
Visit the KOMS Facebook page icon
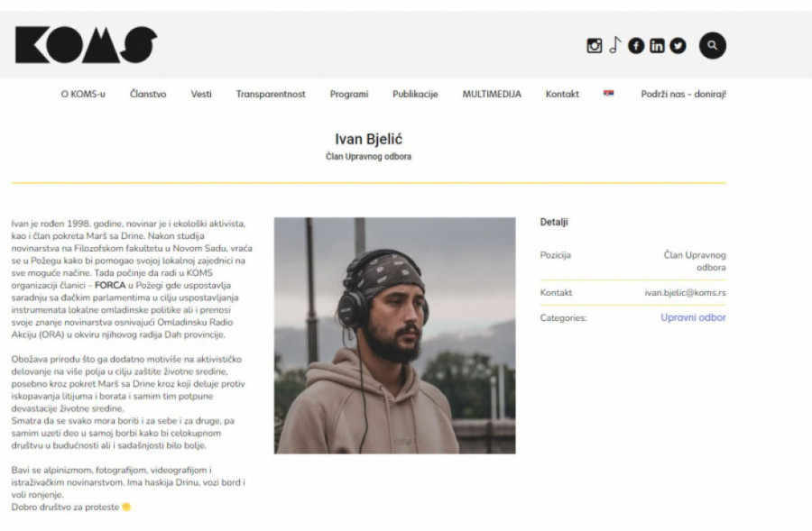click(636, 46)
